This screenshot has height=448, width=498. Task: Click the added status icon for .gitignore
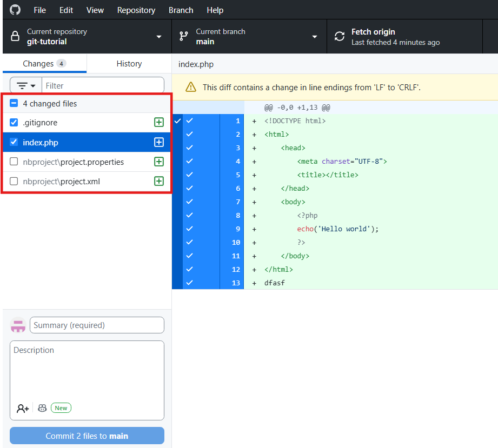[x=159, y=123]
